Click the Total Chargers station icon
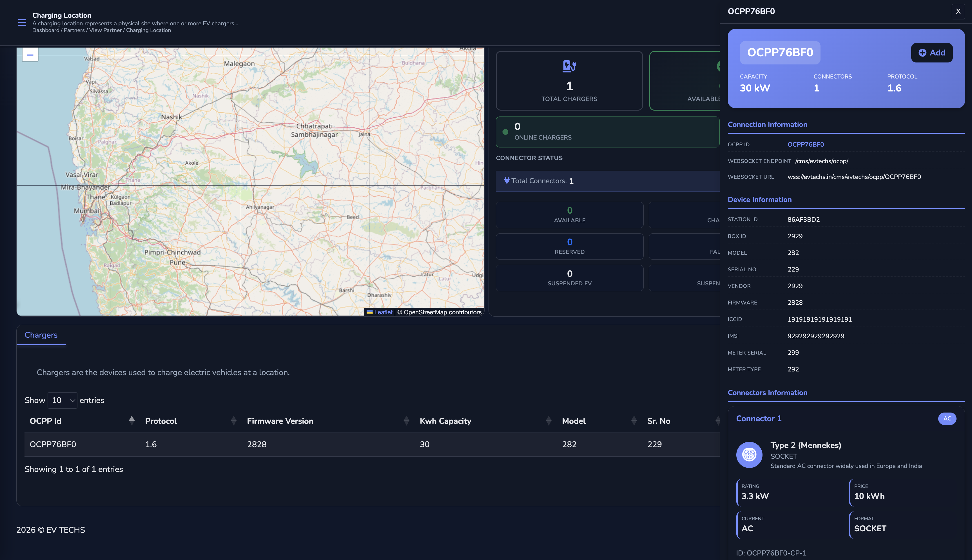The image size is (972, 560). (569, 66)
